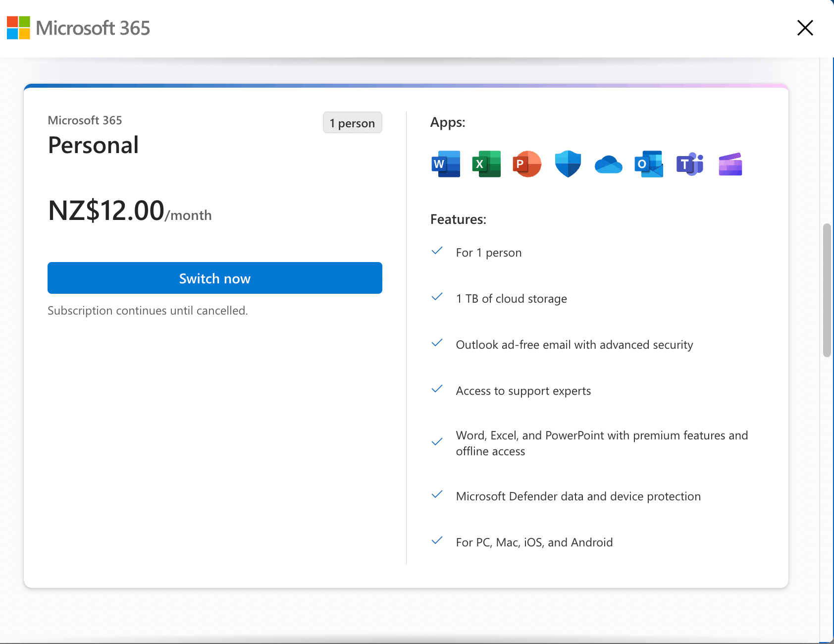Click the checkmark beside 'For PC, Mac, iOS, and Android'

click(437, 541)
